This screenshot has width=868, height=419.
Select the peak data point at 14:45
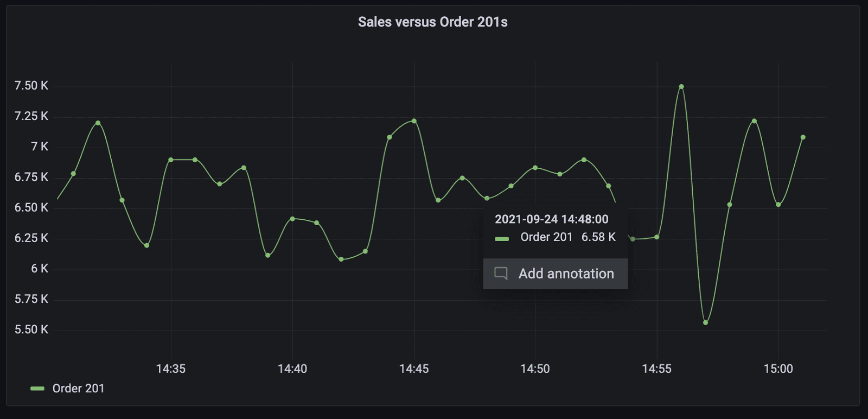[414, 121]
